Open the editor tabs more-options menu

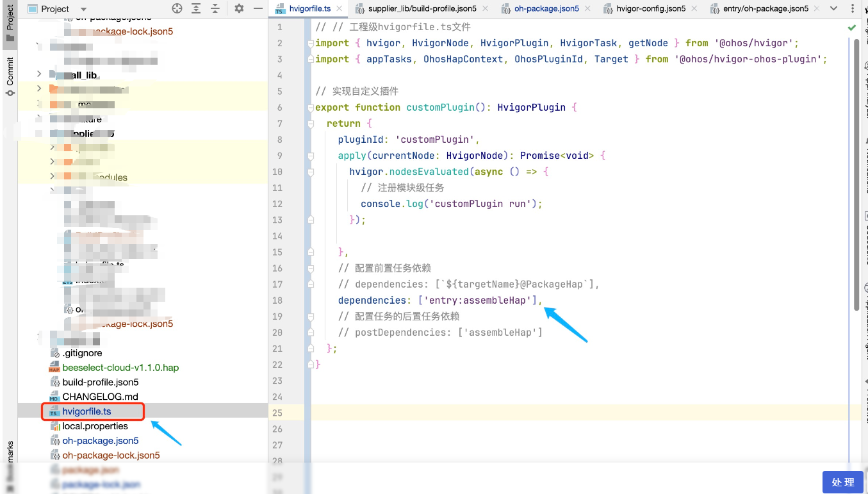tap(853, 8)
